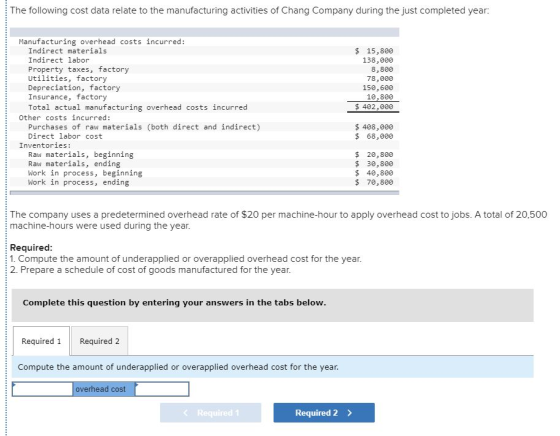
Task: Click the '$ 402,000' total value
Action: coord(374,106)
